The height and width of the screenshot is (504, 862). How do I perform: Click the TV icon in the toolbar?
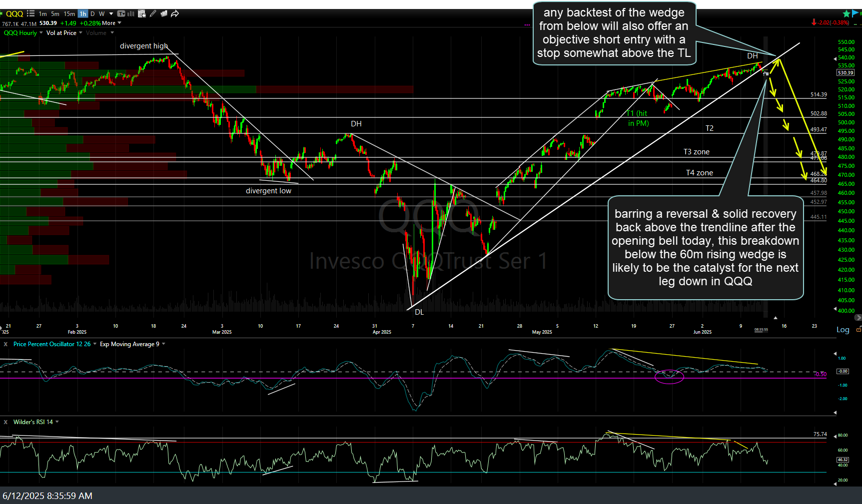coord(121,13)
